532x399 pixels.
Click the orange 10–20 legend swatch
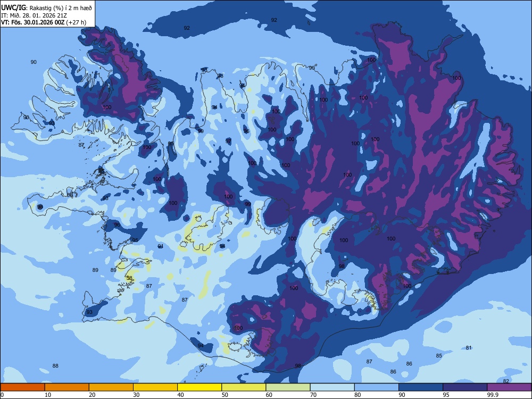click(67, 387)
